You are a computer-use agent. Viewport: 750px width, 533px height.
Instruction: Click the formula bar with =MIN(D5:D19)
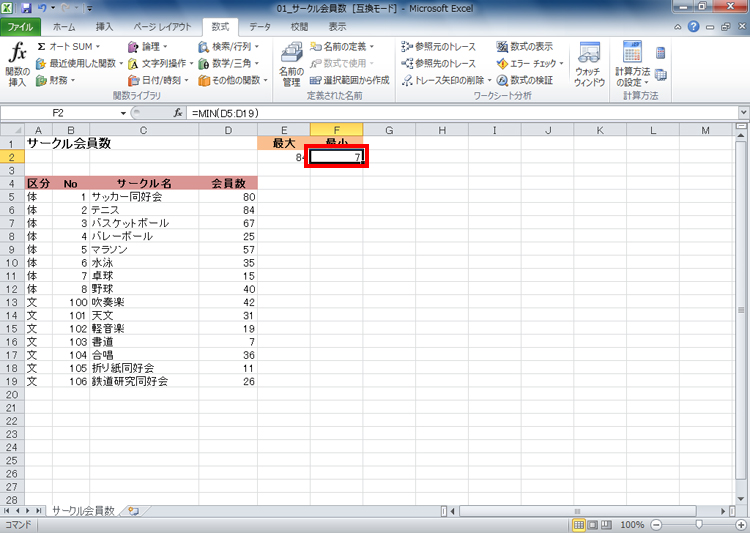pyautogui.click(x=462, y=113)
